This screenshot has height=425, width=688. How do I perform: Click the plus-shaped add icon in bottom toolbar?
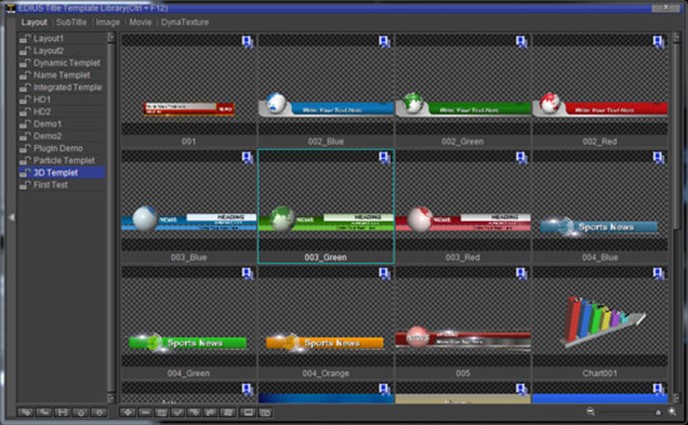click(x=128, y=412)
